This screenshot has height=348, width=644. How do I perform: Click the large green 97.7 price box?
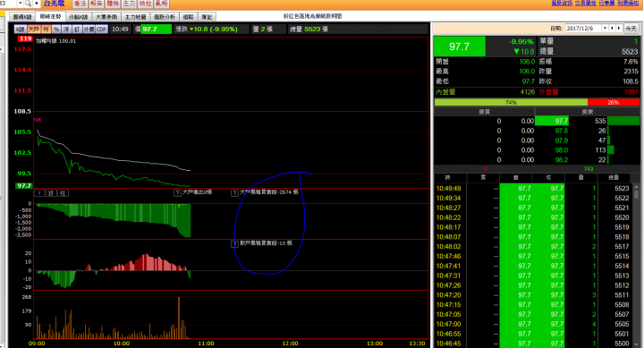click(x=460, y=47)
